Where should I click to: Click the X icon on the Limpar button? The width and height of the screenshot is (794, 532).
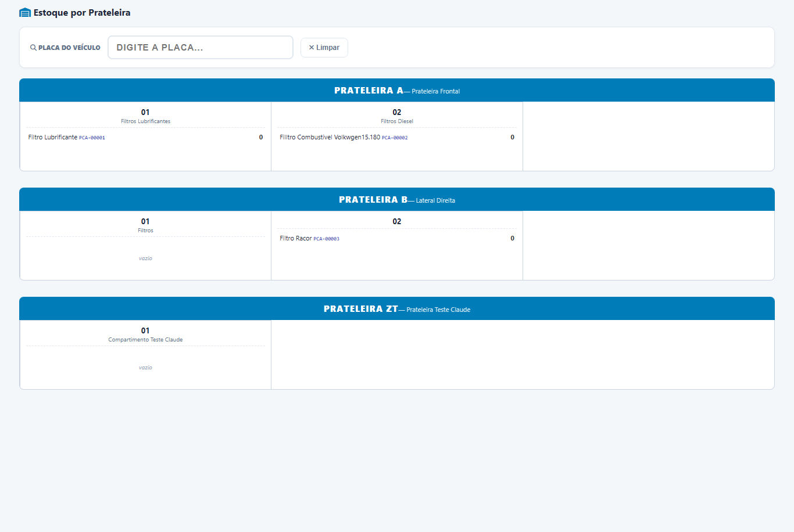(312, 48)
